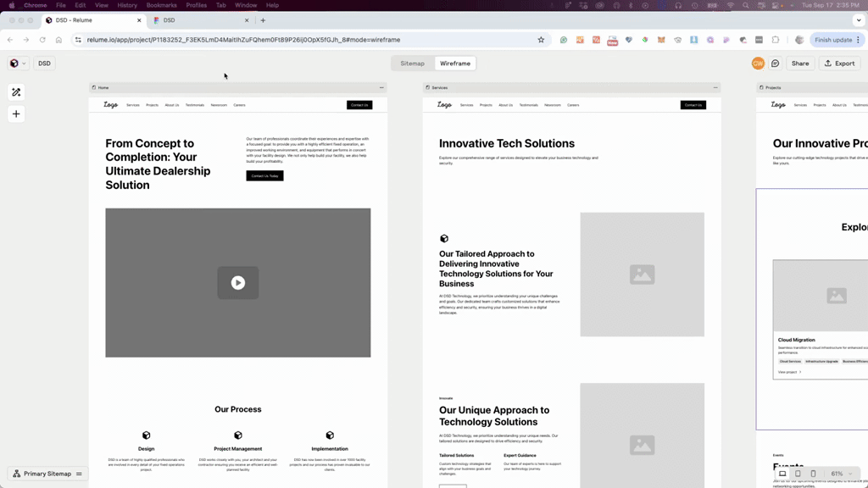
Task: Click the AI magic wand tool
Action: (16, 92)
